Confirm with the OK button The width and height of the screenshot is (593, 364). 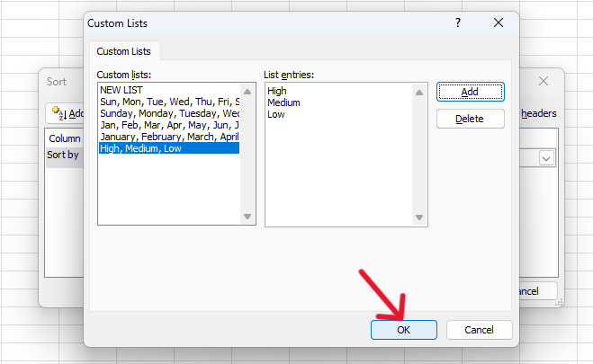[x=403, y=330]
